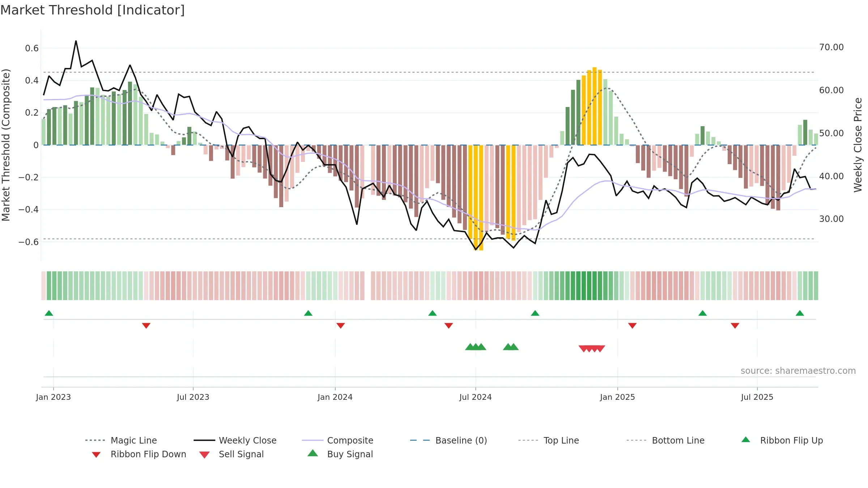Toggle the Baseline (0) legend entry
Screen dimensions: 868x488
(x=448, y=440)
